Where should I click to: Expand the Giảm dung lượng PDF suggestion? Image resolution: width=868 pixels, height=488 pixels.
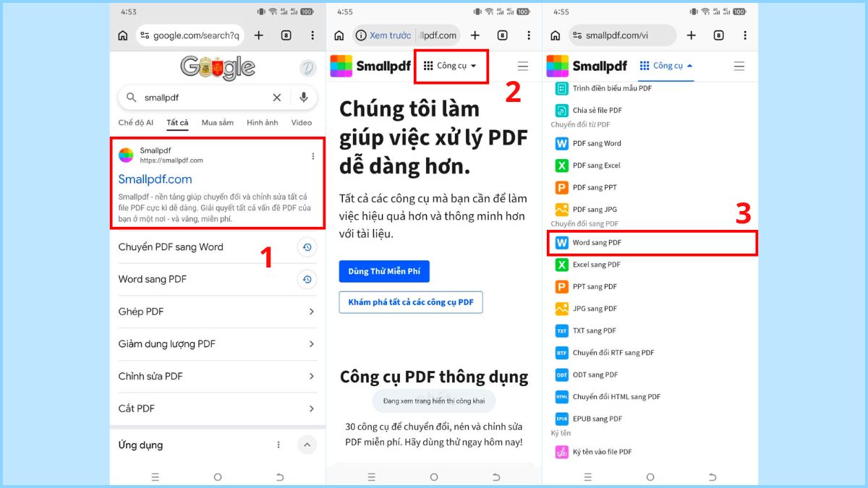312,344
